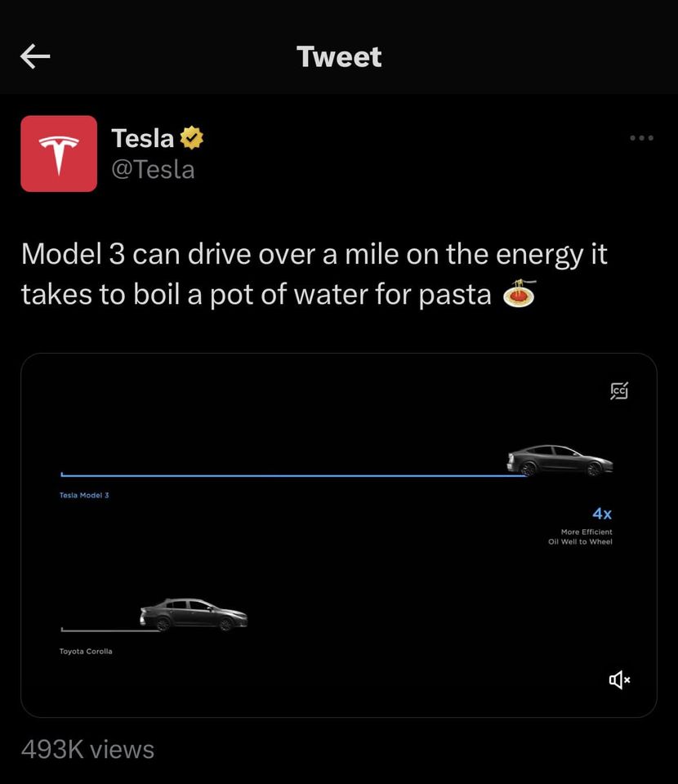Open the Tesla display name link
This screenshot has width=678, height=784.
(142, 138)
